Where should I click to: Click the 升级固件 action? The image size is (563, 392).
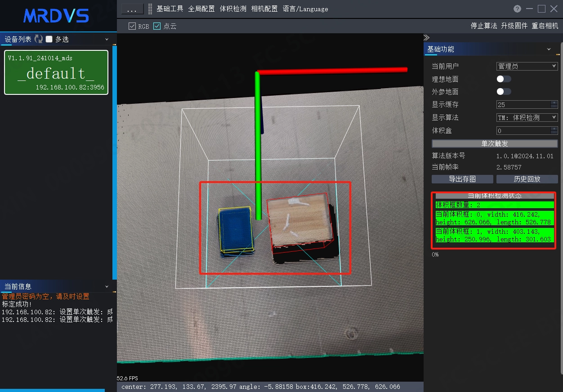(x=514, y=26)
